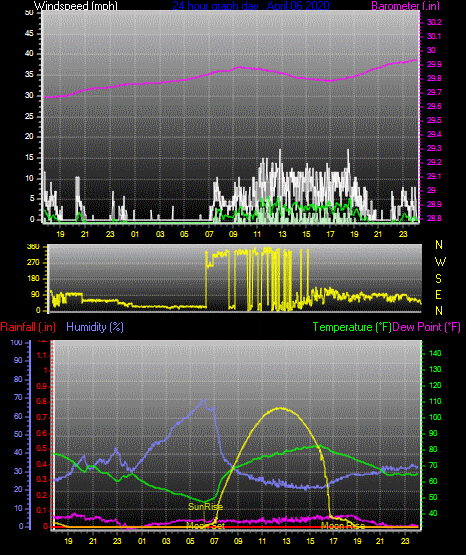Click the 270 wind direction scale value
This screenshot has width=466, height=555.
(x=34, y=263)
